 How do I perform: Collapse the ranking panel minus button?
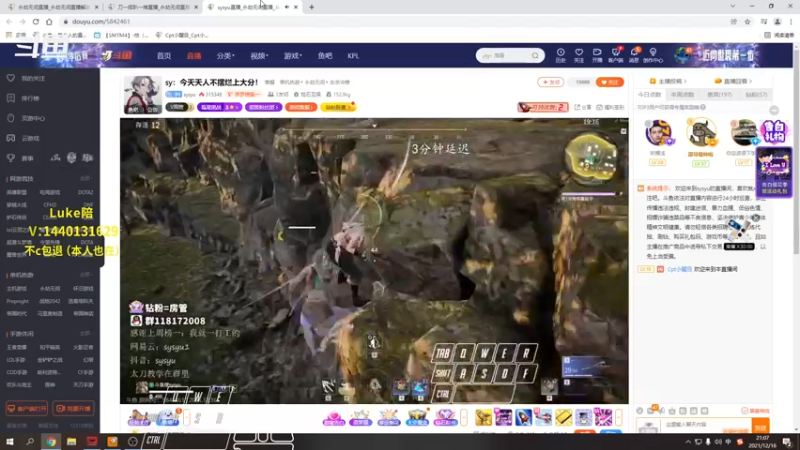pyautogui.click(x=774, y=111)
